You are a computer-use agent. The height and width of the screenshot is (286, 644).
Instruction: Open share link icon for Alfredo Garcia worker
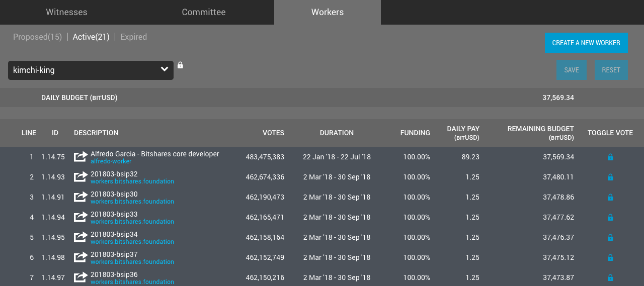(80, 157)
